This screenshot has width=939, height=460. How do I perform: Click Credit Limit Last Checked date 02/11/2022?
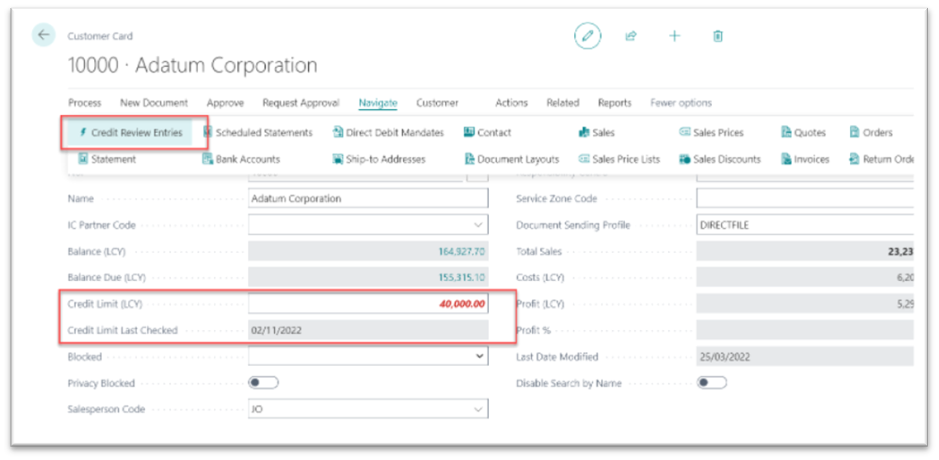368,330
